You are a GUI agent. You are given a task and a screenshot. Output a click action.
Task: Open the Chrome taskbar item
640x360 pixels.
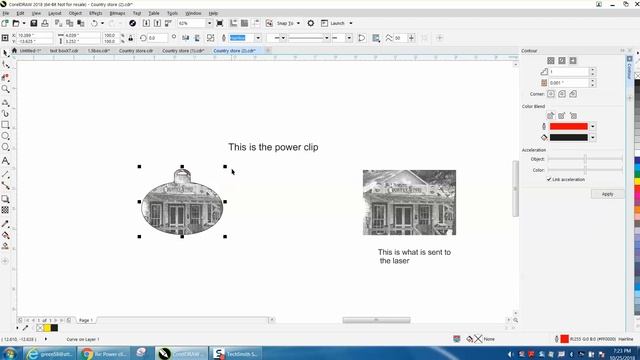tap(104, 354)
